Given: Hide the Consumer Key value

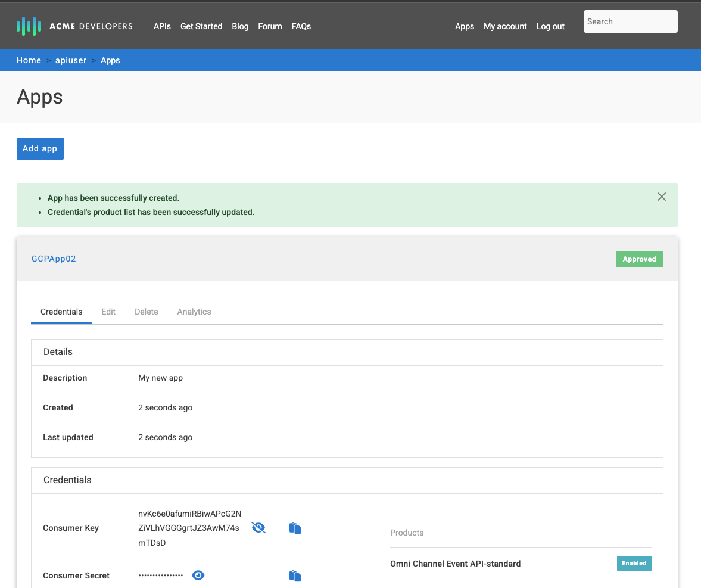Looking at the screenshot, I should (x=258, y=528).
